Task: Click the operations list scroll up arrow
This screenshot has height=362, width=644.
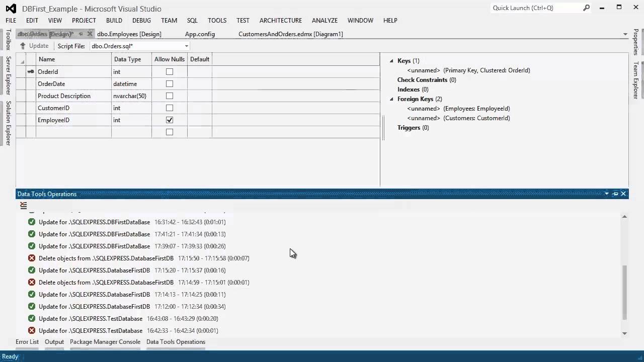Action: 624,217
